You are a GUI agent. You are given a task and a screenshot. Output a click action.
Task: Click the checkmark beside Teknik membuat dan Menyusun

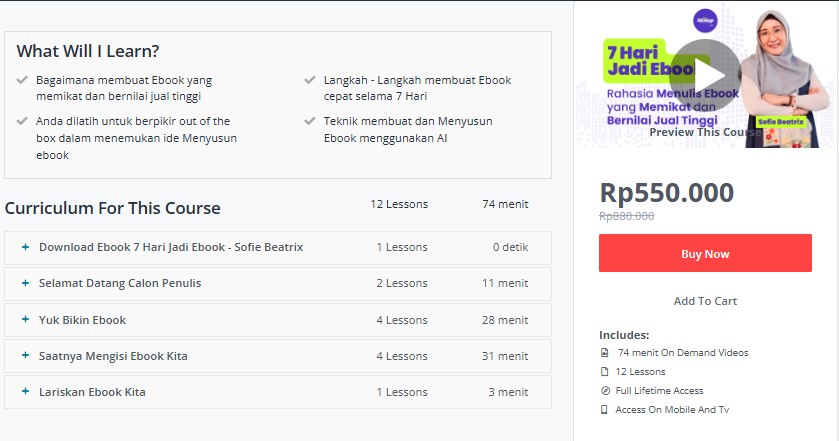(x=310, y=121)
